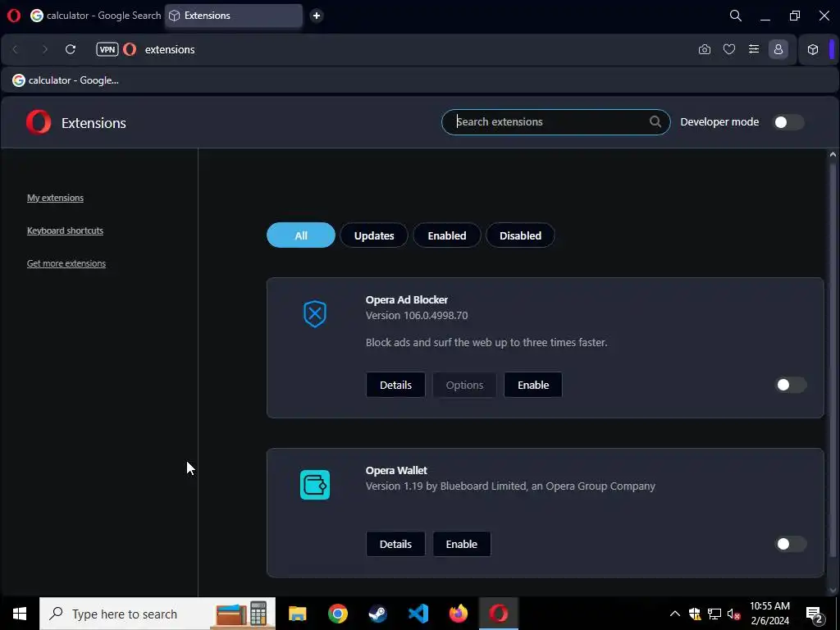Click the Opera Ad Blocker shield icon
This screenshot has height=630, width=840.
click(x=315, y=314)
